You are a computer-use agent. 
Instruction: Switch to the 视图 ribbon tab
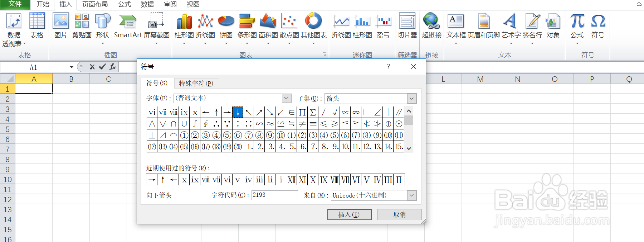(193, 4)
